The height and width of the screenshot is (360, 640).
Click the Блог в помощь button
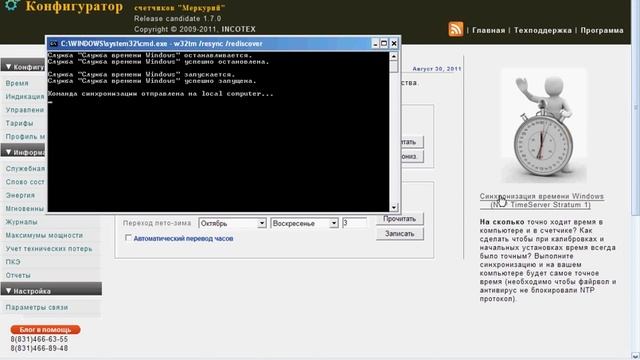tap(45, 329)
